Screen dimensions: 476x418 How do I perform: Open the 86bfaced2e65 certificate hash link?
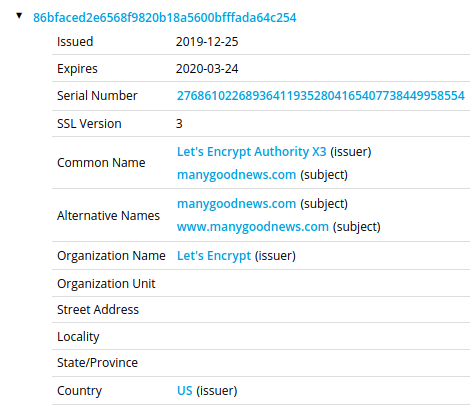(x=165, y=18)
